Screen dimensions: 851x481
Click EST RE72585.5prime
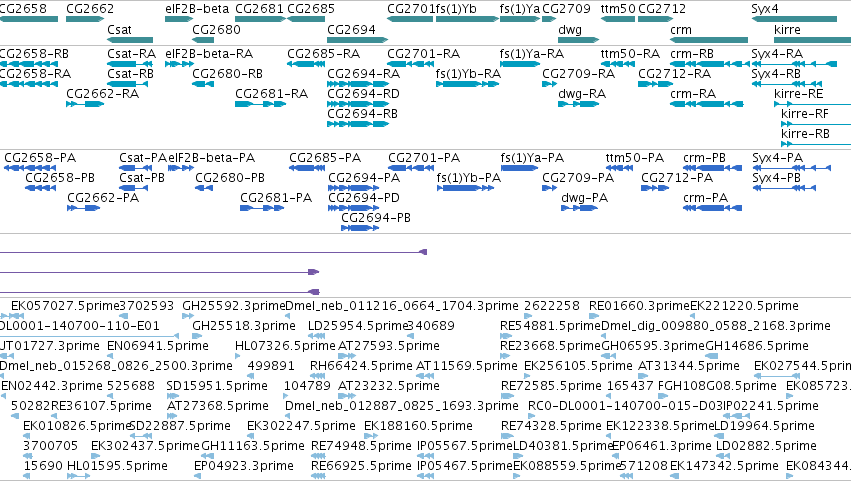point(507,396)
